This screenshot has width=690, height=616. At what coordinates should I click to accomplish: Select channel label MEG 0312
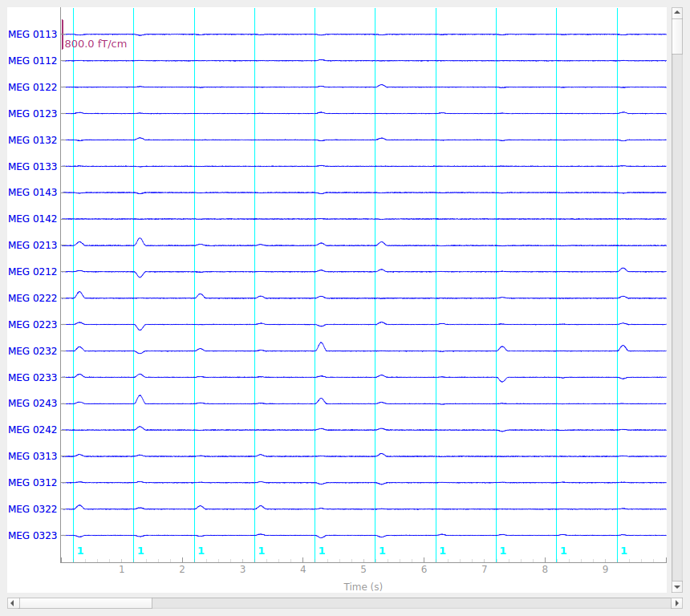pos(33,482)
